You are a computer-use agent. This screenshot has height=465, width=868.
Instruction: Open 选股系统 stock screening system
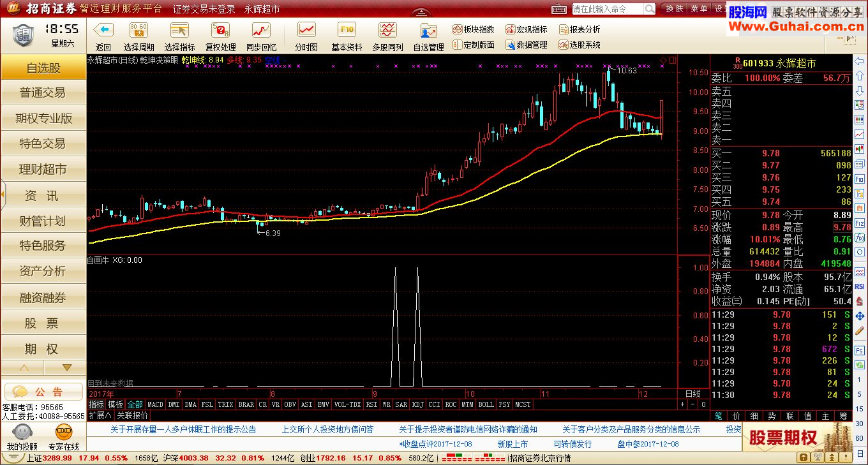pyautogui.click(x=580, y=45)
